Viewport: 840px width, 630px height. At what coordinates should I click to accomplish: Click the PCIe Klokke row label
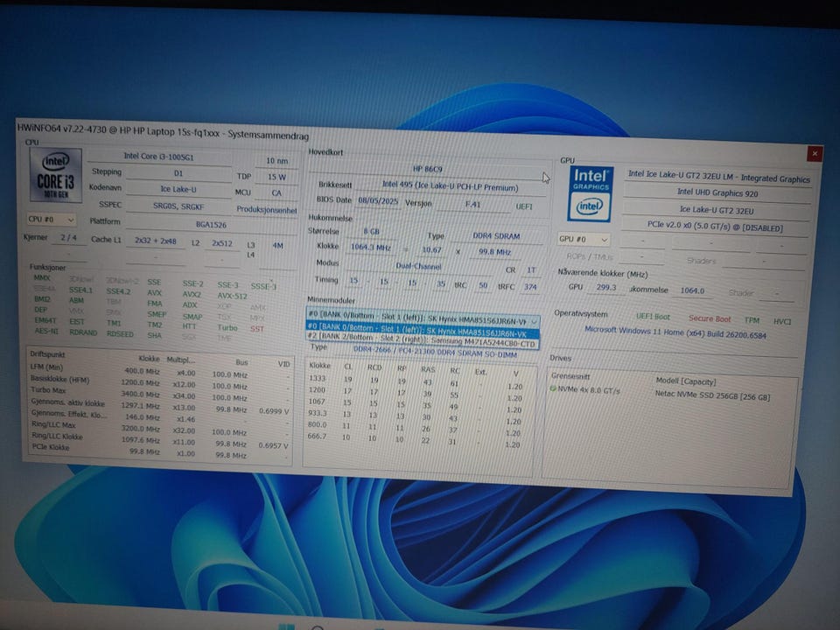click(51, 447)
